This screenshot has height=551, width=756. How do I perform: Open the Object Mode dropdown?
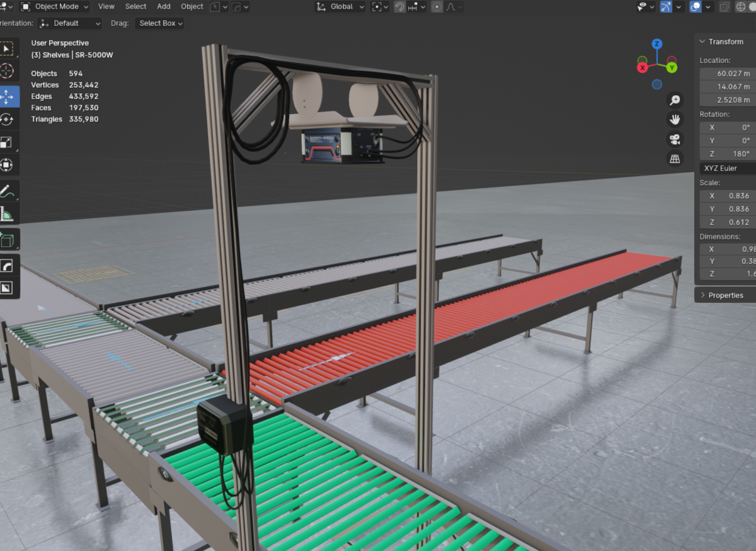coord(54,7)
